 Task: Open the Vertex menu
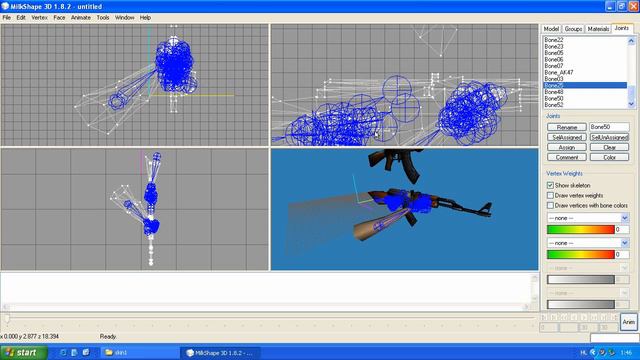[x=39, y=18]
